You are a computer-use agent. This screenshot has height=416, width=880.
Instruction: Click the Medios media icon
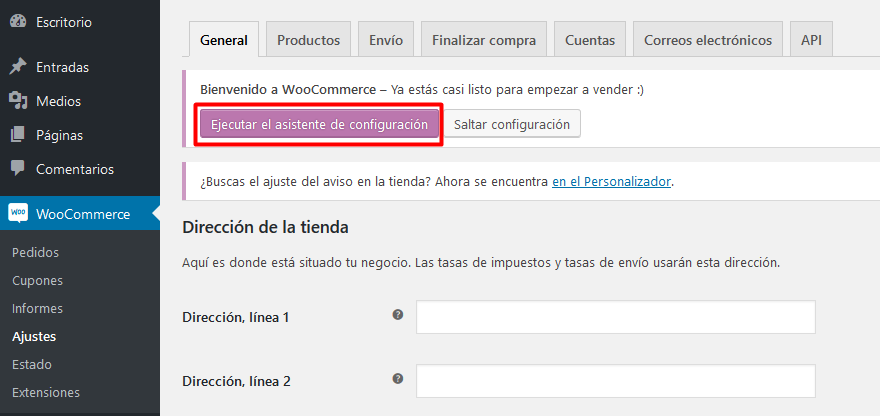18,101
